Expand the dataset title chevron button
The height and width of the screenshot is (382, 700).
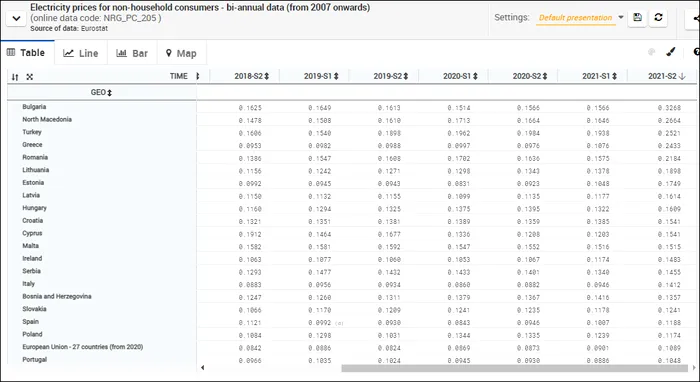16,19
